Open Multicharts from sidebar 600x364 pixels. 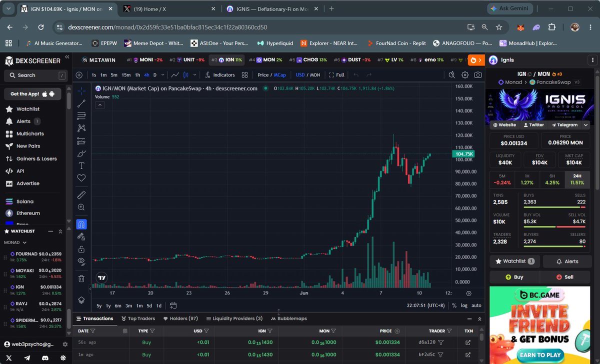pyautogui.click(x=24, y=133)
